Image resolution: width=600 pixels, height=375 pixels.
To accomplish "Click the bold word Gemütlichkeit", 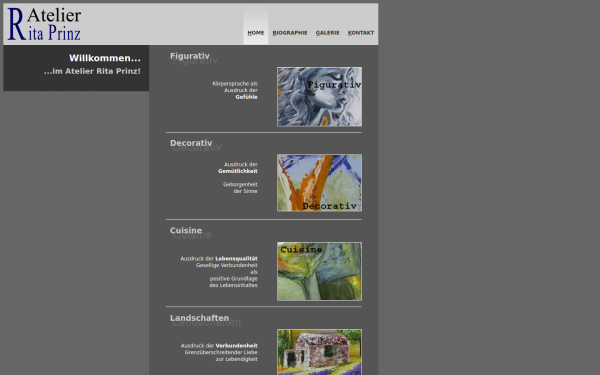I will [x=238, y=171].
